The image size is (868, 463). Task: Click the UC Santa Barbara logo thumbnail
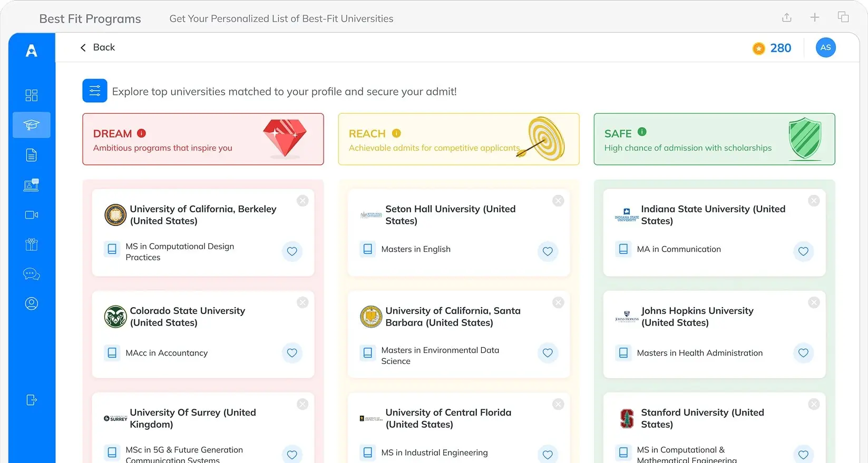371,317
